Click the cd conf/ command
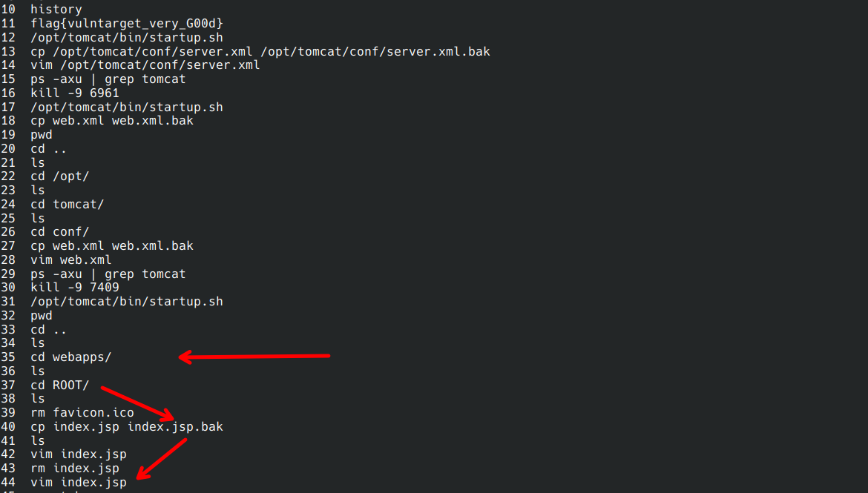Screen dimensions: 868x493 tap(60, 232)
